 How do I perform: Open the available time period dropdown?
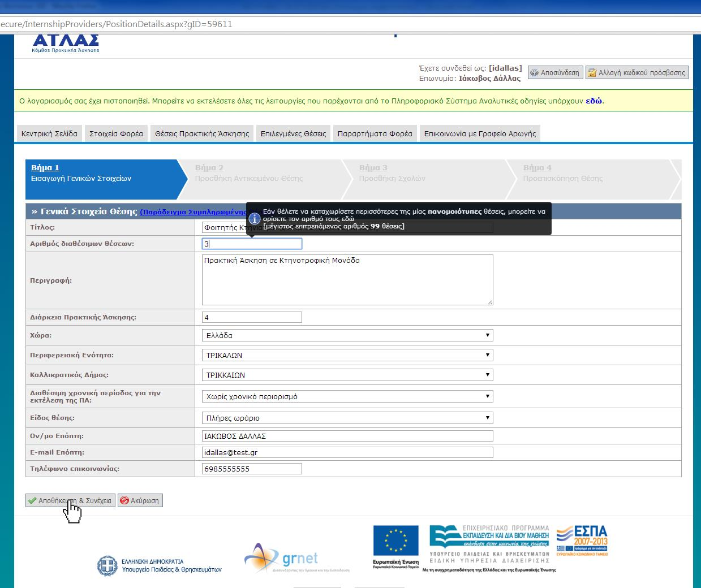(x=347, y=396)
